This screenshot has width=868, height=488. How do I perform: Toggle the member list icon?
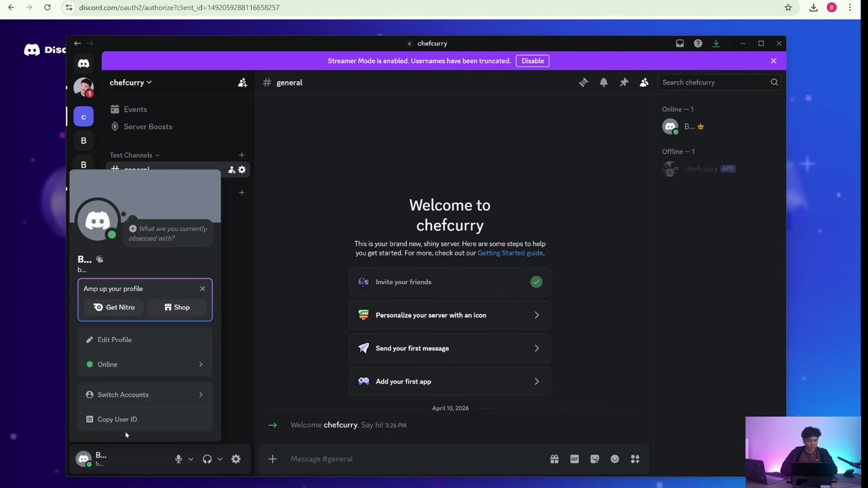pos(644,83)
